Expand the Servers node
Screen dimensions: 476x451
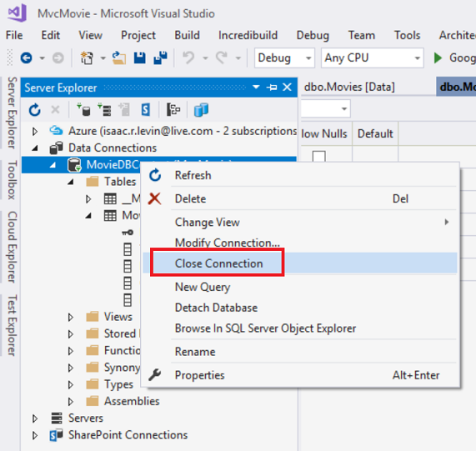pos(35,418)
